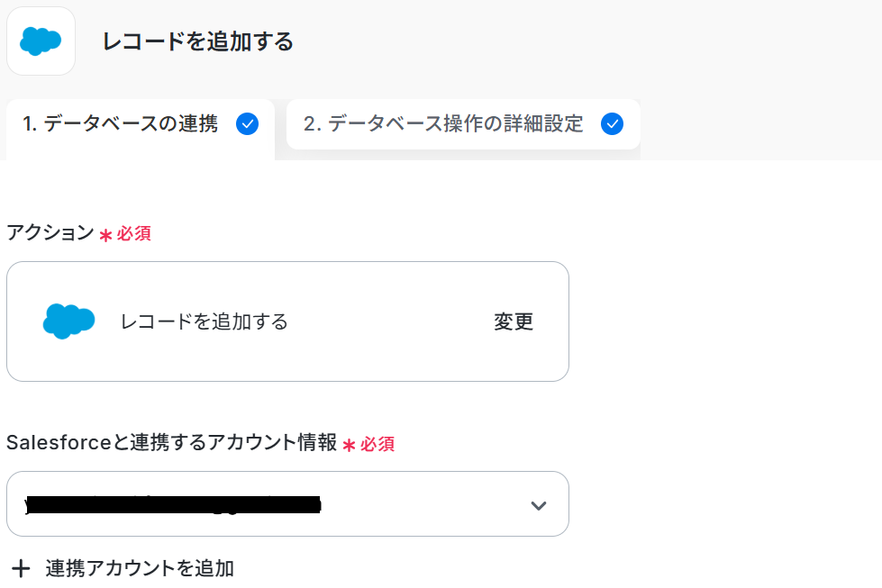Click the plus icon beside 連携アカウントを追加
Viewport: 882px width, 588px height.
(21, 568)
